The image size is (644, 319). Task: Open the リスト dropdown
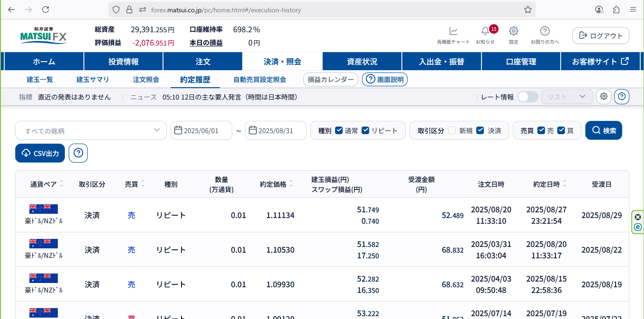point(567,97)
